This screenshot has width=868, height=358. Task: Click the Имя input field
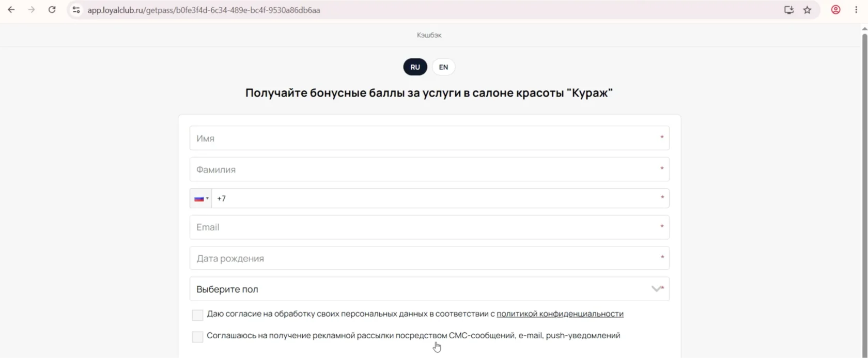pos(429,138)
